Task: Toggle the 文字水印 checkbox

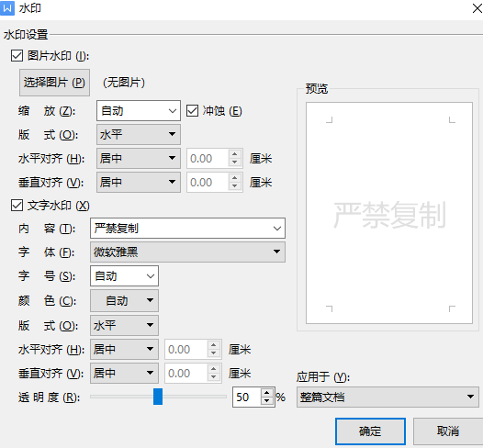Action: 17,206
